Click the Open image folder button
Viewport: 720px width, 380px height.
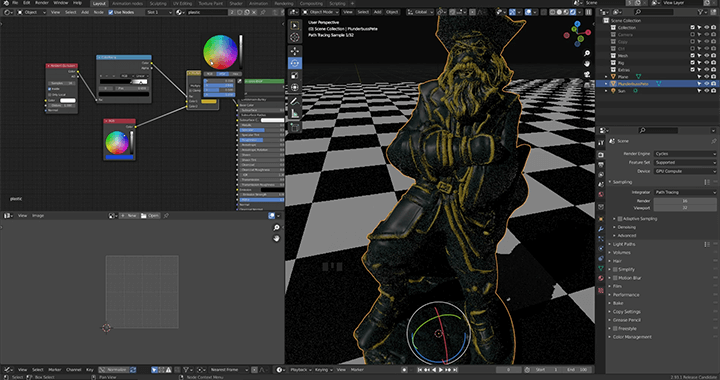coord(150,216)
